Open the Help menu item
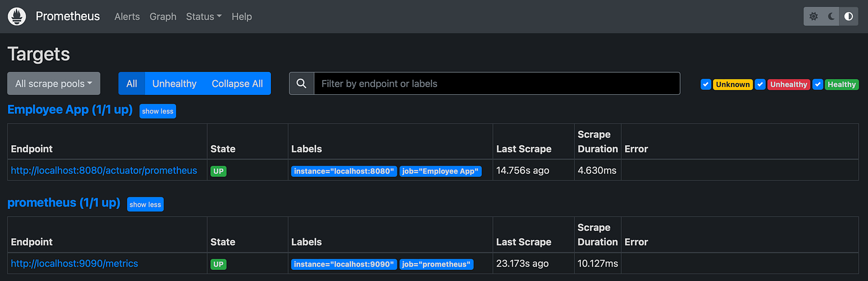 242,17
